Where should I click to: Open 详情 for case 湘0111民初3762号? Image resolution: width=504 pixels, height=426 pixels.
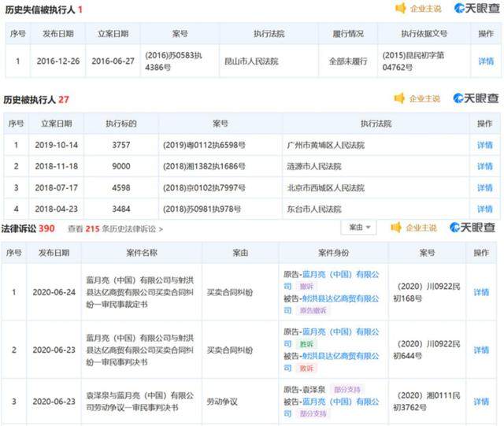point(481,402)
